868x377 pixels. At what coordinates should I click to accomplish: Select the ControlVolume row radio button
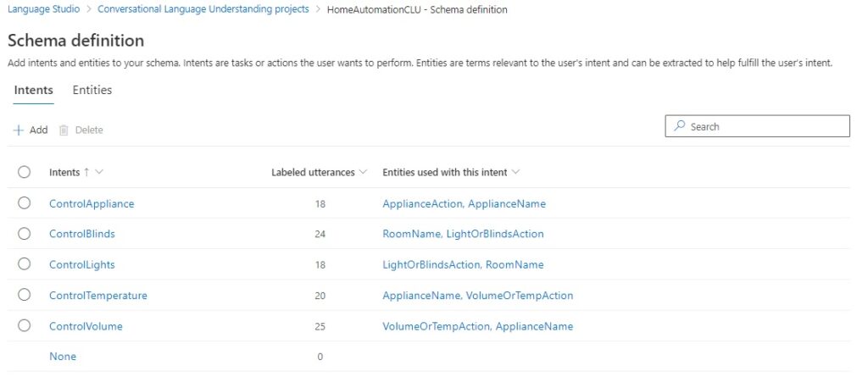[x=24, y=326]
